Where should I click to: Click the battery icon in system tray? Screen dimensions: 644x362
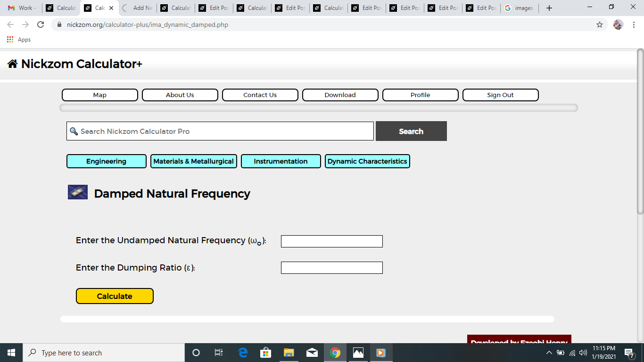[x=561, y=353]
